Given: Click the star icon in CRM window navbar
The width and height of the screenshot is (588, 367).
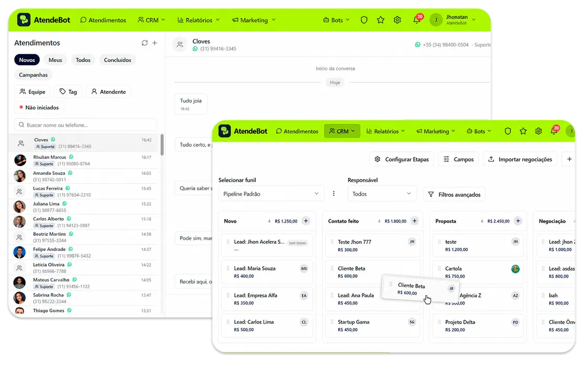Looking at the screenshot, I should click(x=523, y=131).
